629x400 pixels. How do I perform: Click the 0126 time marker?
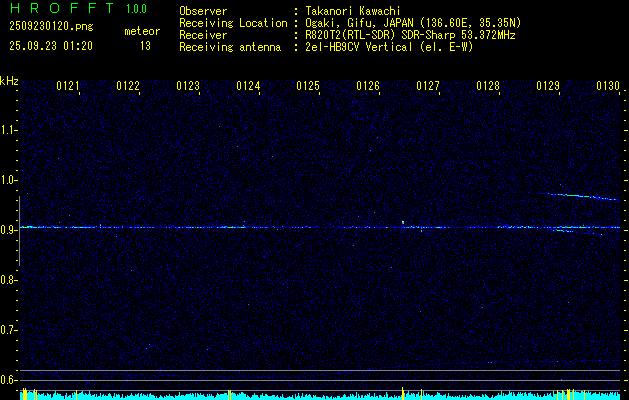[368, 85]
